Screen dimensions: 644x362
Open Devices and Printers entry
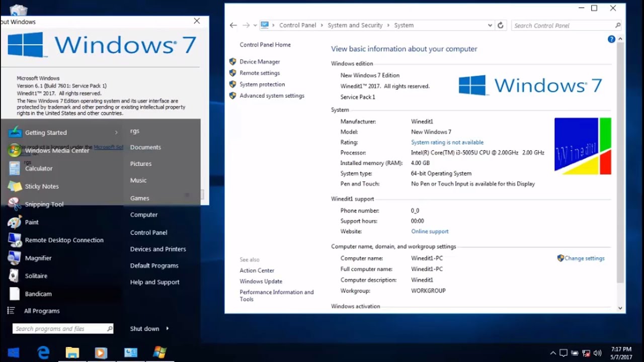coord(158,249)
